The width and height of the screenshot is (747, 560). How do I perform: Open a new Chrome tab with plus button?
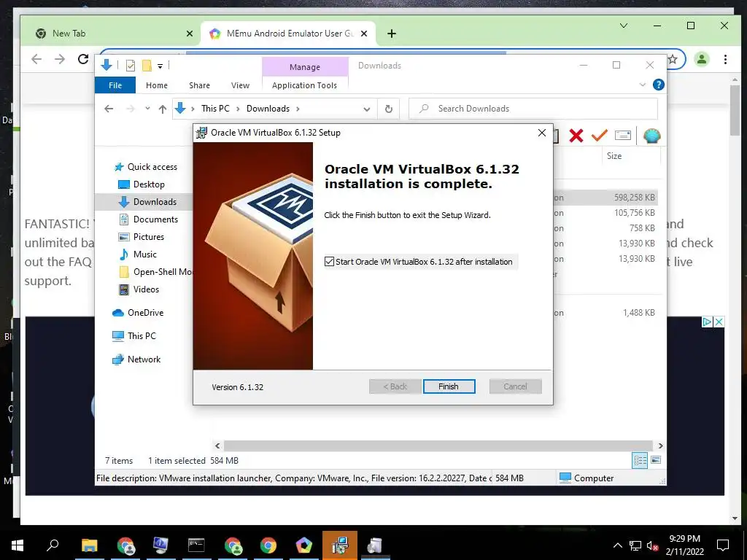[392, 34]
